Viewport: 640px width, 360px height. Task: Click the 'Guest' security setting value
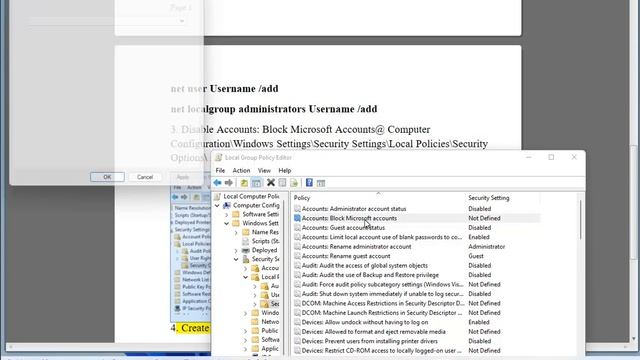pyautogui.click(x=476, y=256)
